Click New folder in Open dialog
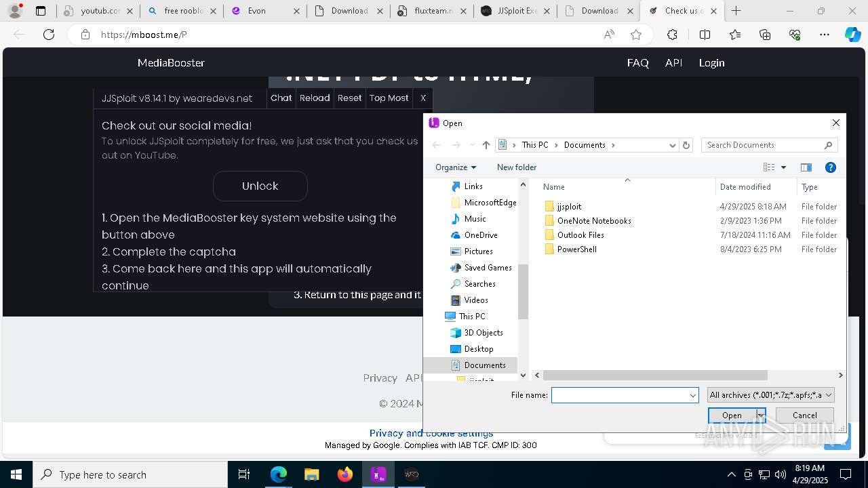868x488 pixels. tap(517, 167)
